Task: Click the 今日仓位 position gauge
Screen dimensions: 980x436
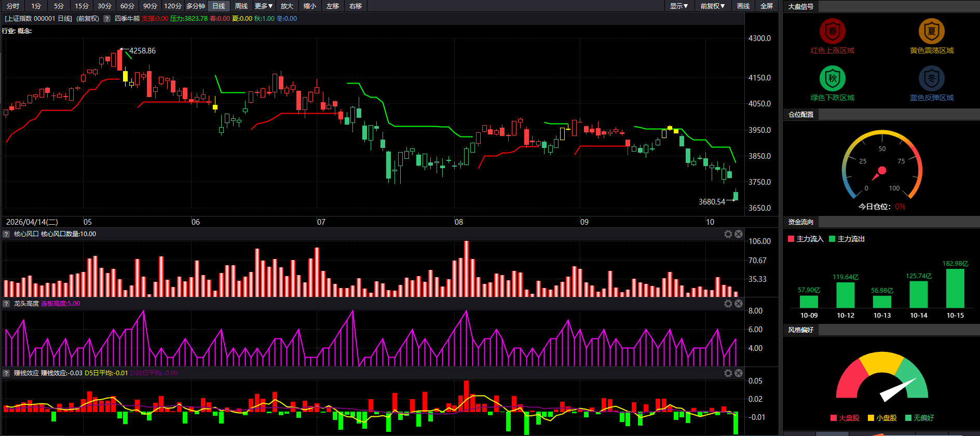Action: [x=882, y=165]
